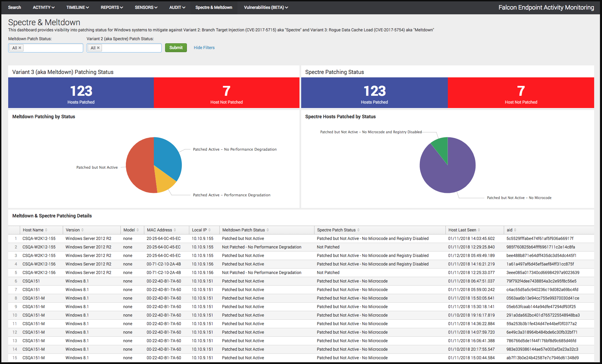This screenshot has height=364, width=602.
Task: Click 'Windows Server 2012 R2' in row 1
Action: point(88,239)
